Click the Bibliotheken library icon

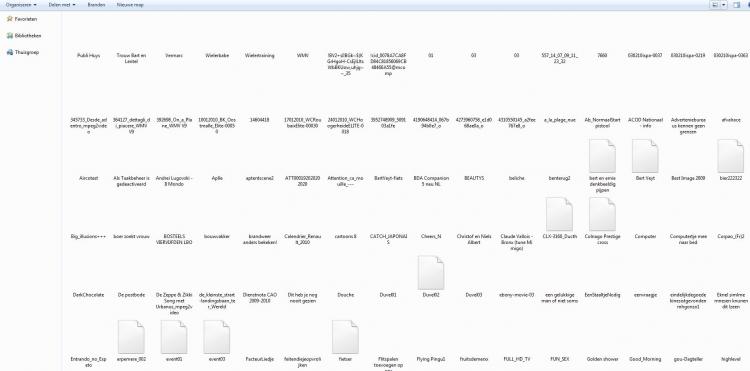point(10,36)
